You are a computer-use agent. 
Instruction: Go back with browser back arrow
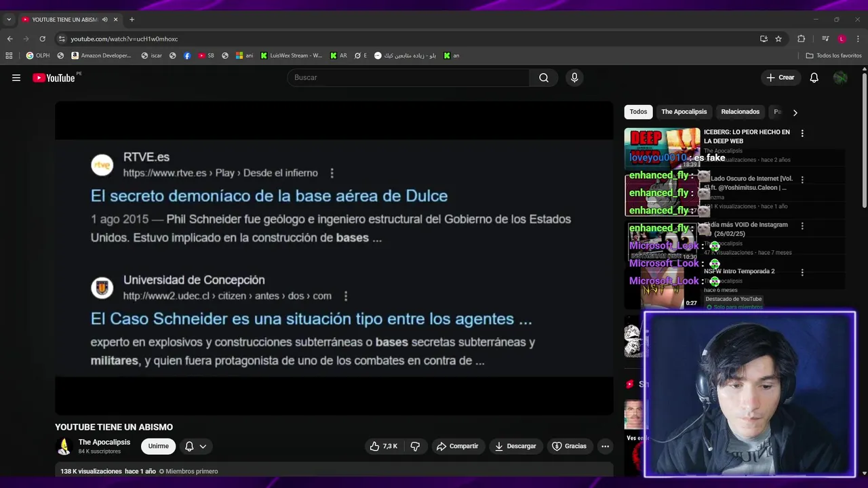(x=9, y=39)
